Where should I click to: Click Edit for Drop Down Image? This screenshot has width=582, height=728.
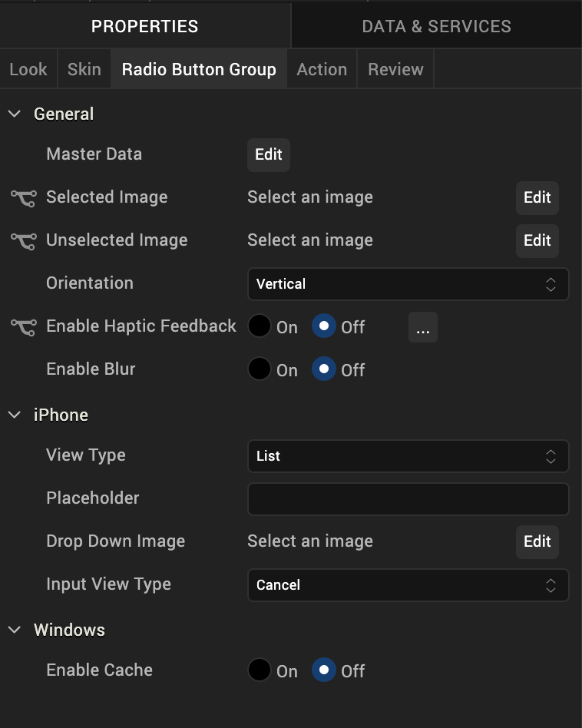click(x=537, y=541)
